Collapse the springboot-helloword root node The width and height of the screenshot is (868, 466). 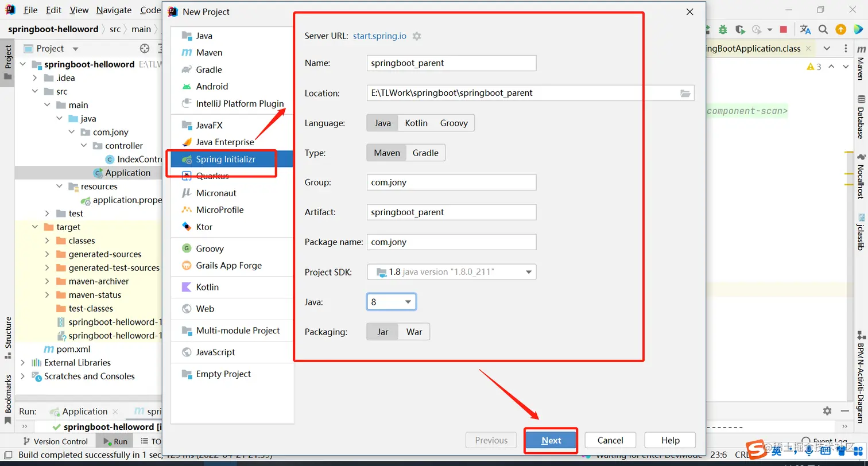pyautogui.click(x=24, y=64)
